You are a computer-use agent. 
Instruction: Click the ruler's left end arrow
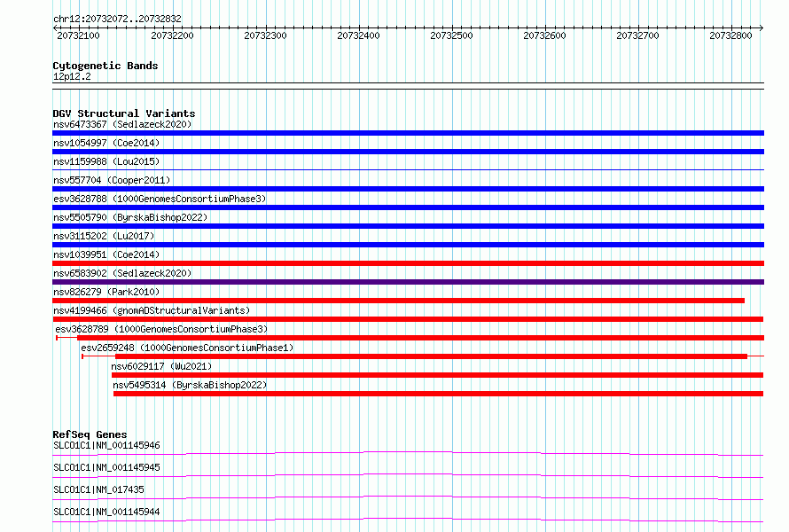55,27
